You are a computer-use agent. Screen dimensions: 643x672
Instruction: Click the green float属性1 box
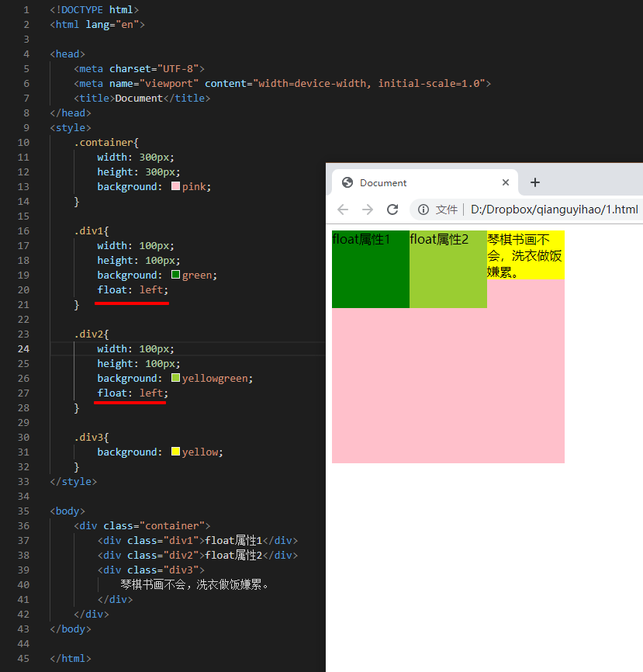coord(371,269)
